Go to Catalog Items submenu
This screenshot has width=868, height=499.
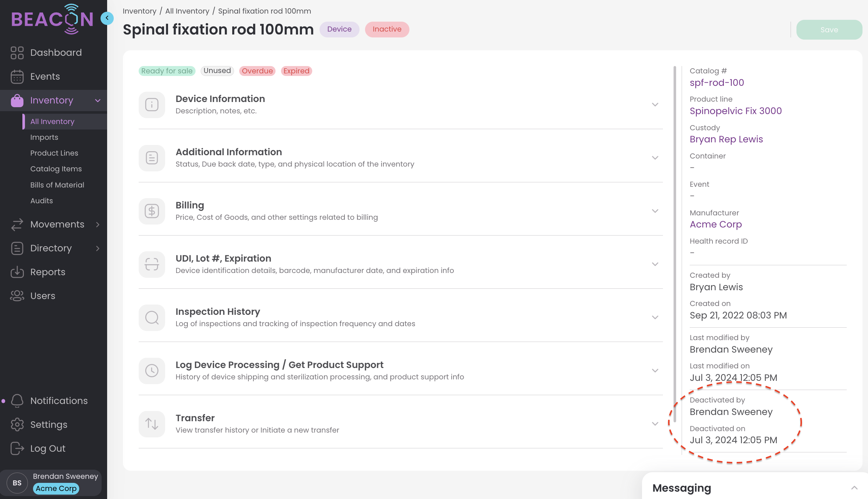click(x=56, y=169)
